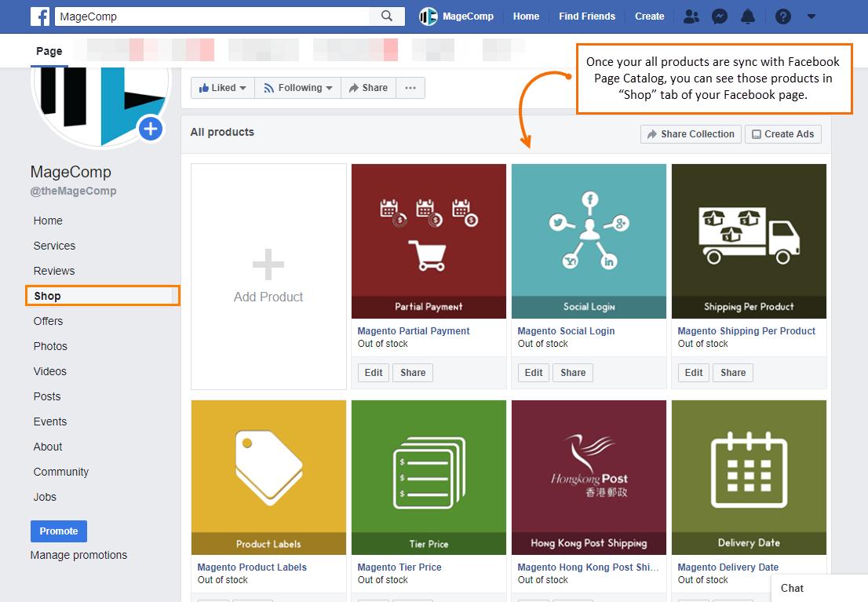868x602 pixels.
Task: Click the blue plus icon on profile picture
Action: point(151,129)
